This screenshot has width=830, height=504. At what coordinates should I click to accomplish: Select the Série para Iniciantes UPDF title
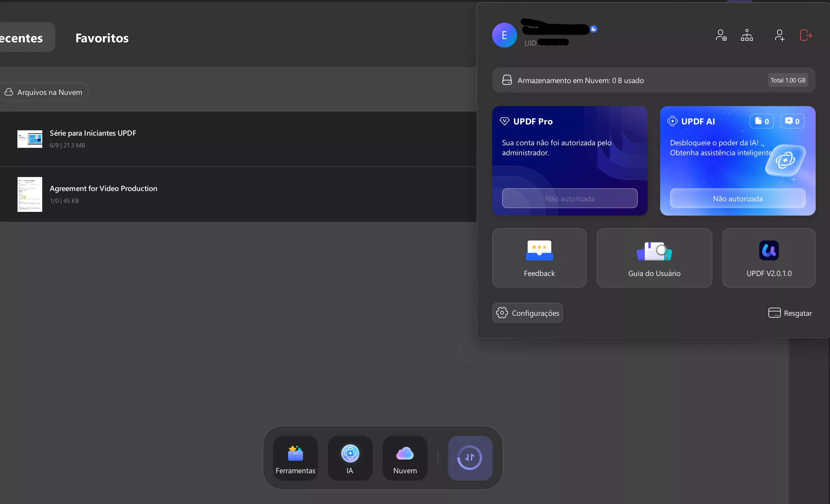click(x=93, y=133)
